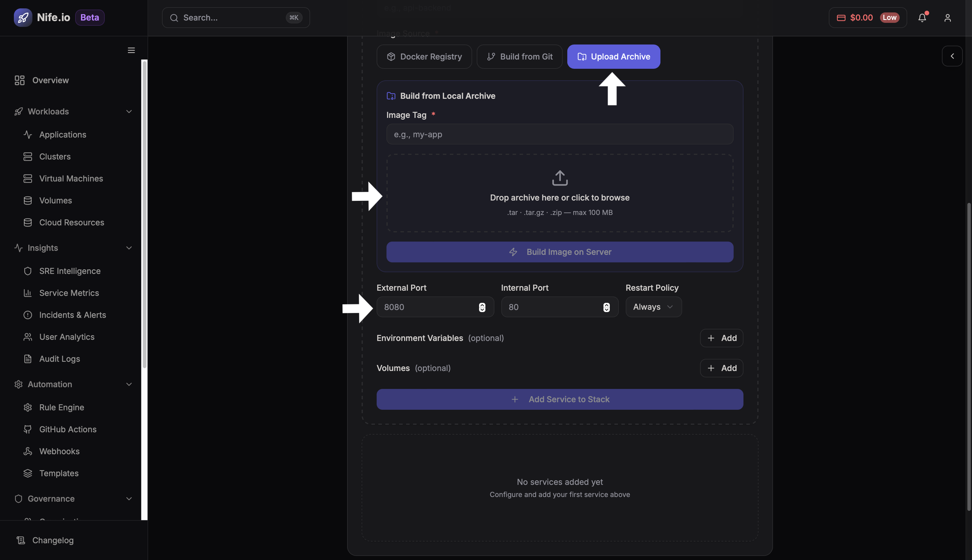Click the Build Image on Server button

tap(559, 252)
